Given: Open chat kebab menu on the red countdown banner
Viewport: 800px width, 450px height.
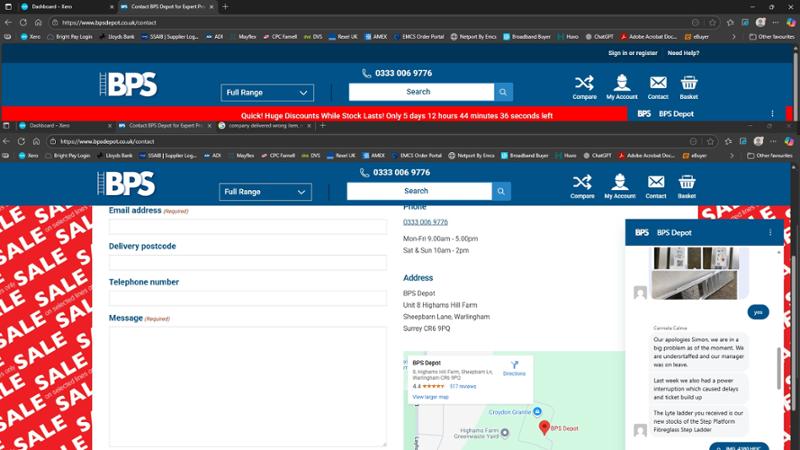Looking at the screenshot, I should tap(772, 114).
